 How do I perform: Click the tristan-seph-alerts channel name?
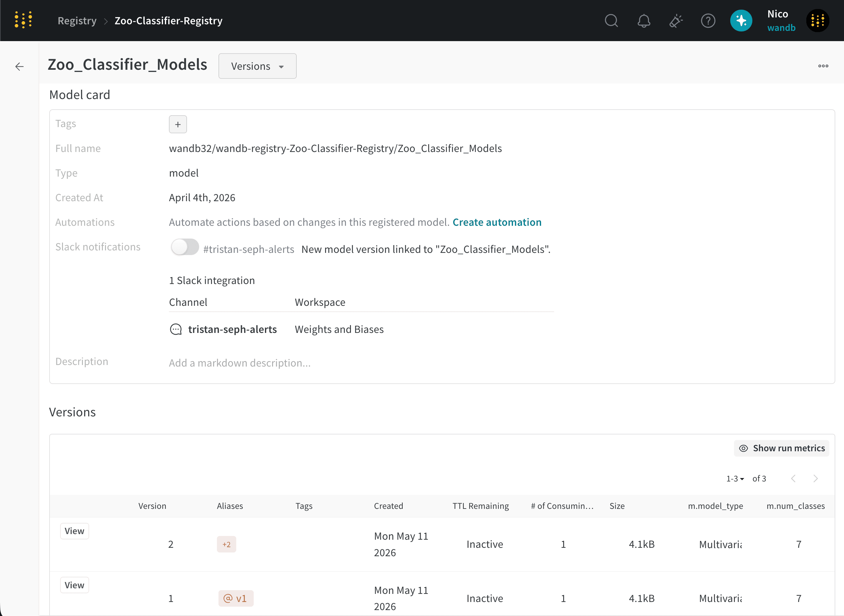(233, 329)
